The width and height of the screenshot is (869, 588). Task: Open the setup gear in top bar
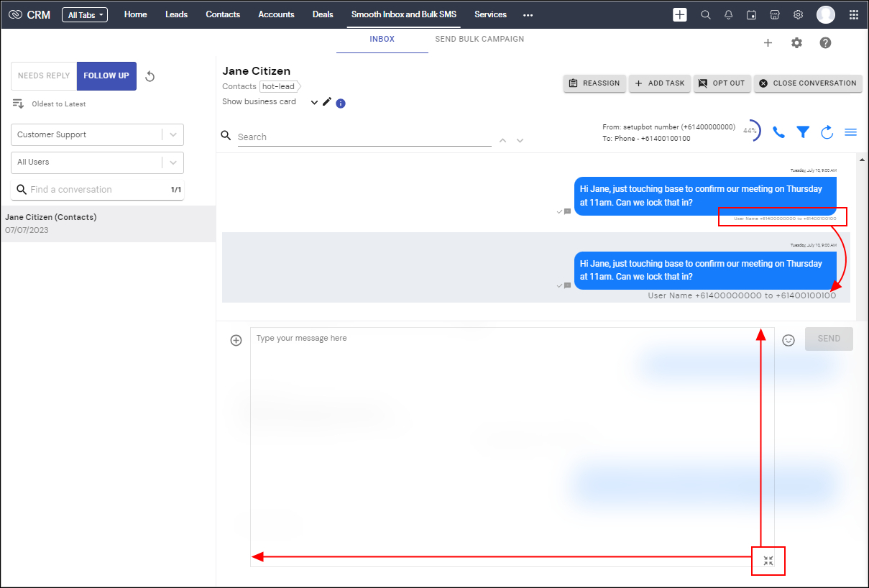pyautogui.click(x=798, y=14)
